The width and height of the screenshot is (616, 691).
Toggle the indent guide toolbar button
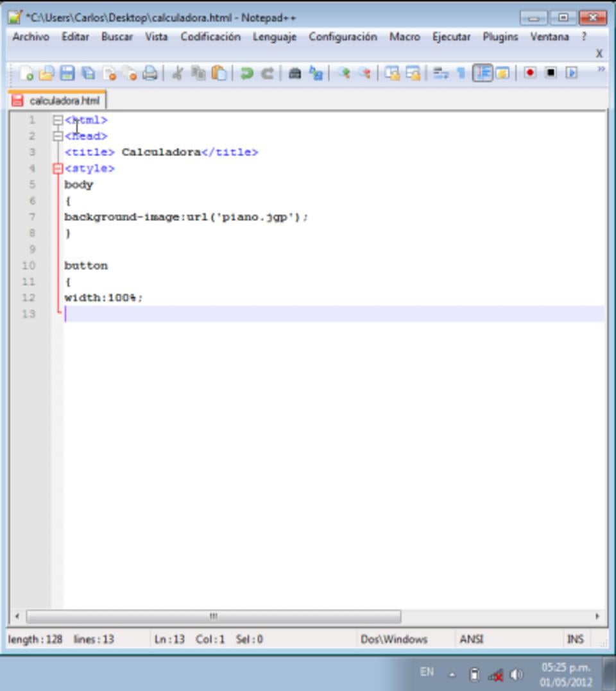pyautogui.click(x=483, y=73)
